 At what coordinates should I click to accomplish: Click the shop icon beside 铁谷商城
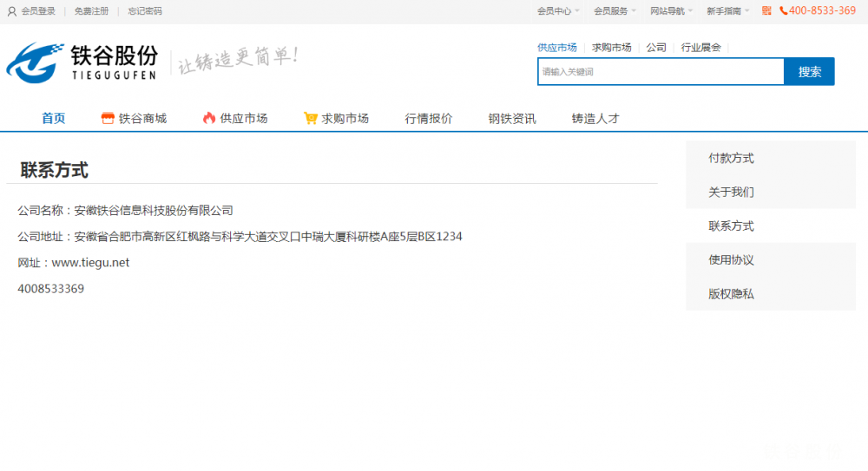(x=108, y=118)
